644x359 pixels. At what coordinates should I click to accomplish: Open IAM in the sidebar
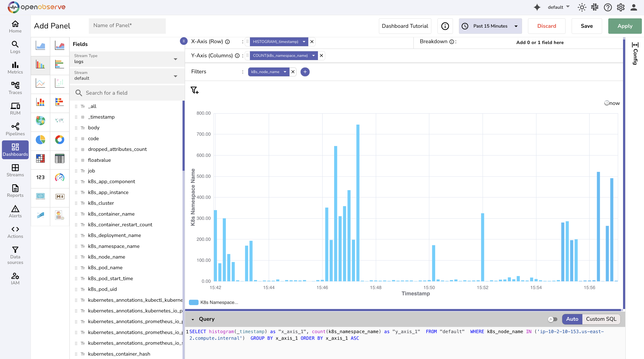[15, 279]
